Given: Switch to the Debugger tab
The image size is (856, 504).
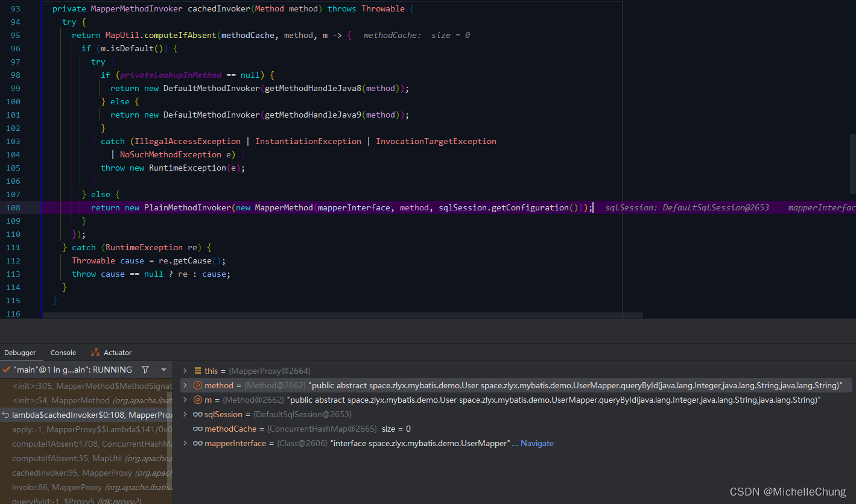Looking at the screenshot, I should pos(20,353).
